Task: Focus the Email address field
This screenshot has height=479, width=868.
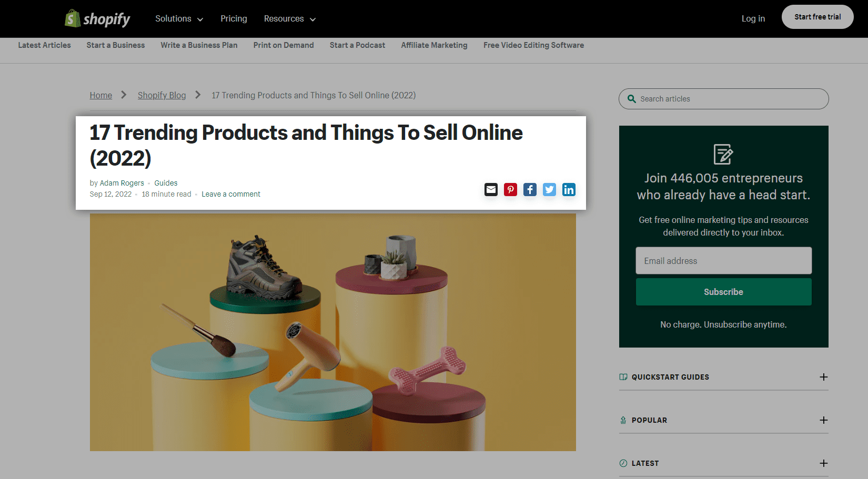Action: click(x=723, y=261)
